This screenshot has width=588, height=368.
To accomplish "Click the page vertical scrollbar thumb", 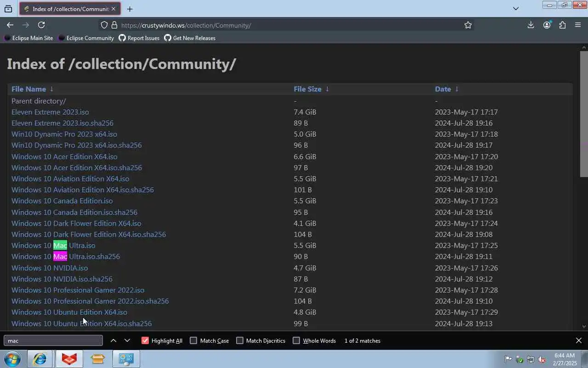I will tap(584, 114).
